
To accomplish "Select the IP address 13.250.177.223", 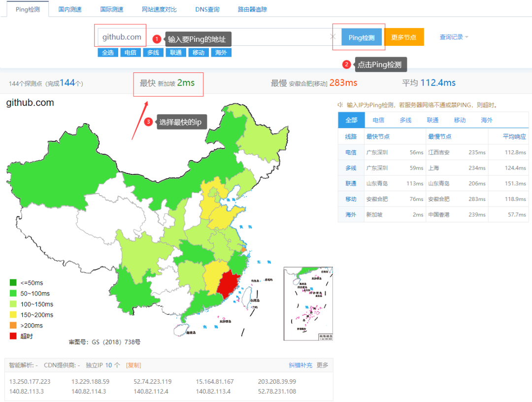I will [x=30, y=381].
